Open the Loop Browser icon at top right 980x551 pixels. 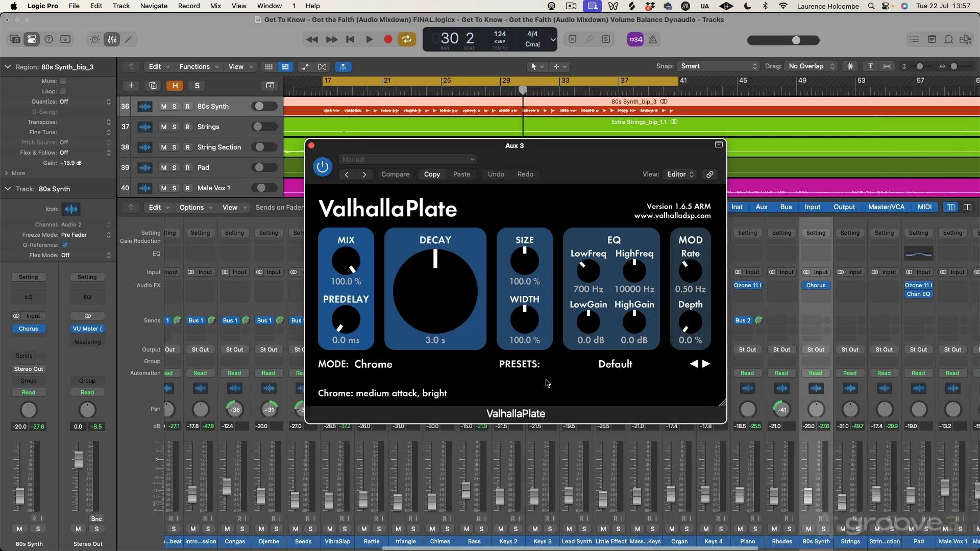tap(948, 39)
